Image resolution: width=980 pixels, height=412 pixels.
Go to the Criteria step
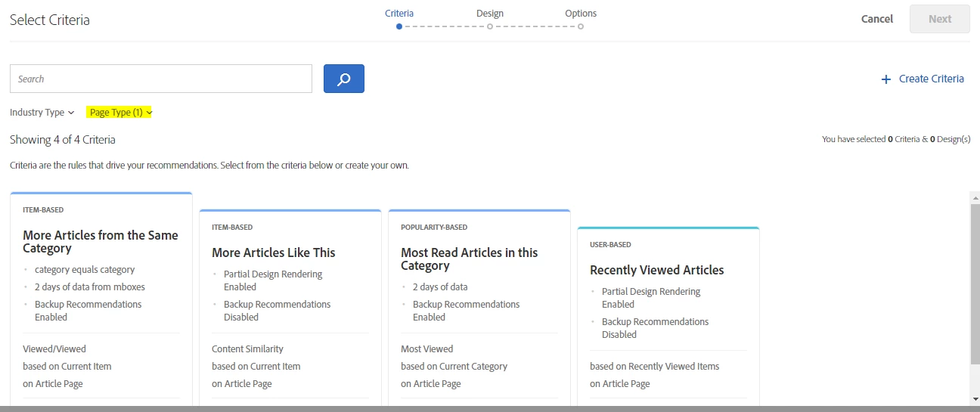tap(399, 14)
